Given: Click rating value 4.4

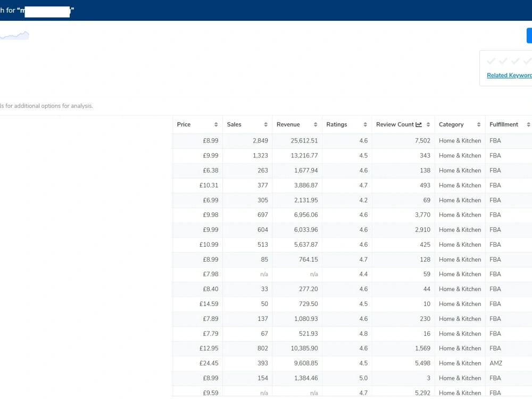Looking at the screenshot, I should click(363, 274).
